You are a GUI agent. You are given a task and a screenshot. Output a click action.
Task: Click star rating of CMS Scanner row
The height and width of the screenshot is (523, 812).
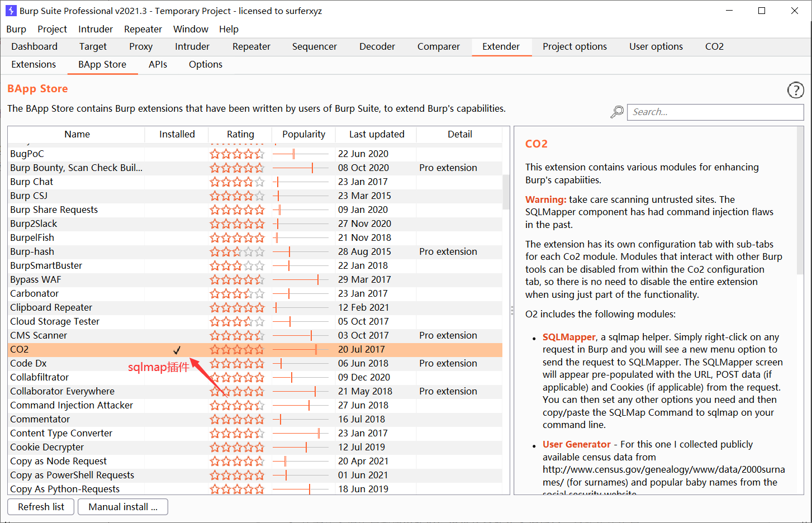[x=237, y=335]
